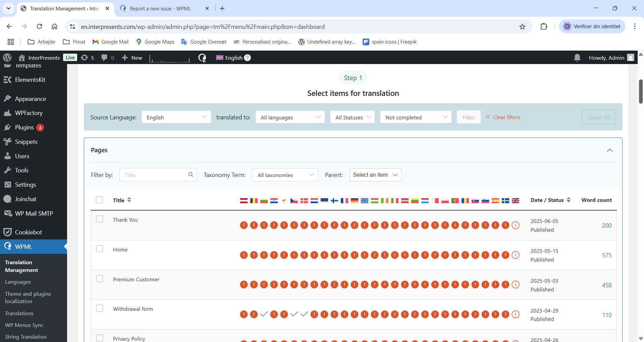The image size is (644, 342).
Task: Check the Withdrawal form page checkbox
Action: 100,308
